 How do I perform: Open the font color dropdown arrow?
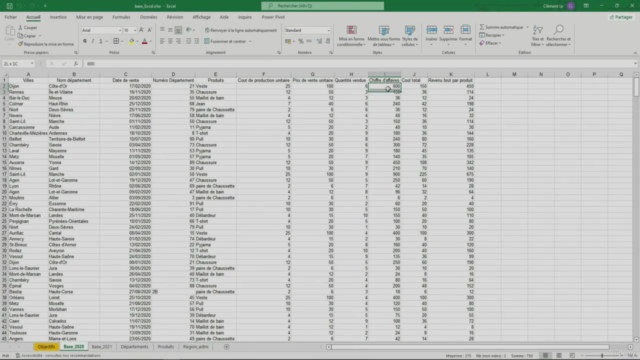pyautogui.click(x=150, y=41)
